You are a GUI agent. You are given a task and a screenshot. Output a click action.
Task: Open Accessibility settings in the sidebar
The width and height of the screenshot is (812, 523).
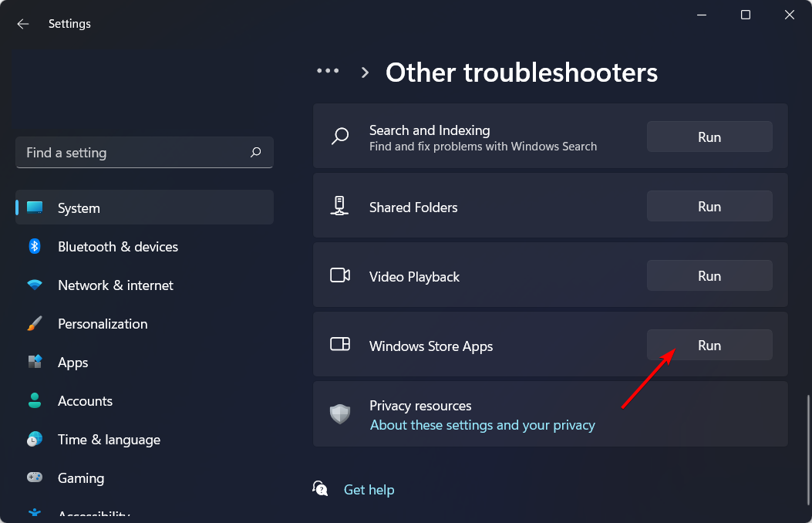[93, 515]
